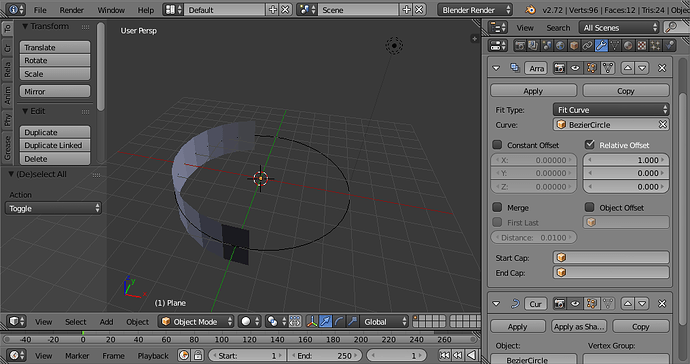Open the Particles properties tab

[656, 45]
